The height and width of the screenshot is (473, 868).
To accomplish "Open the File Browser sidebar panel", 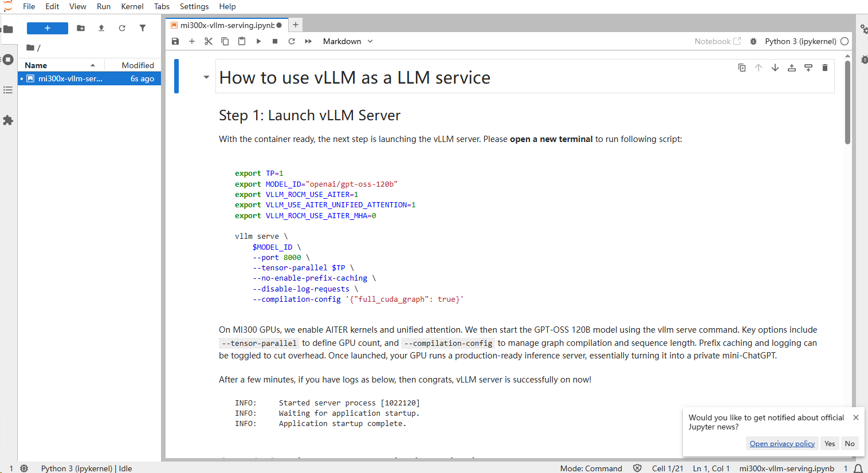I will point(7,29).
